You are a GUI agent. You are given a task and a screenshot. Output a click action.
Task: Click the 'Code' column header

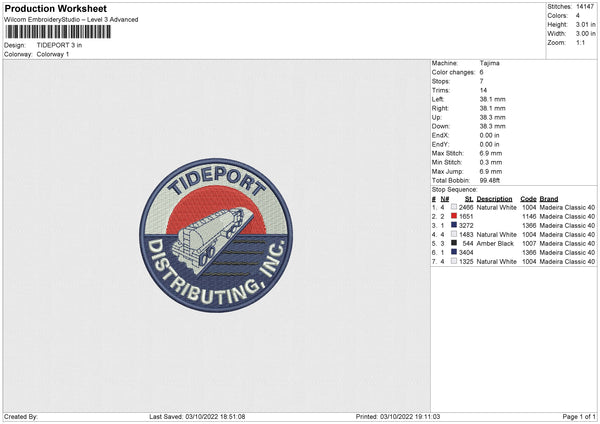[x=528, y=199]
